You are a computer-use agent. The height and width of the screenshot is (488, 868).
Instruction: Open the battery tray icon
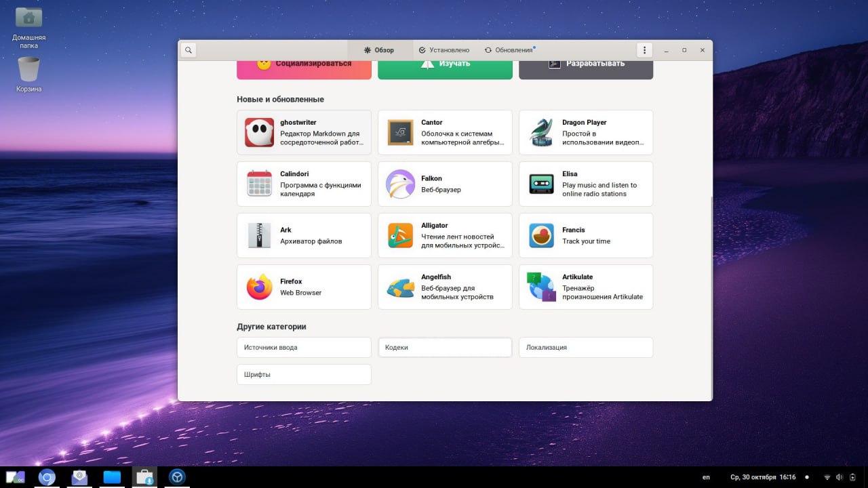coord(853,477)
